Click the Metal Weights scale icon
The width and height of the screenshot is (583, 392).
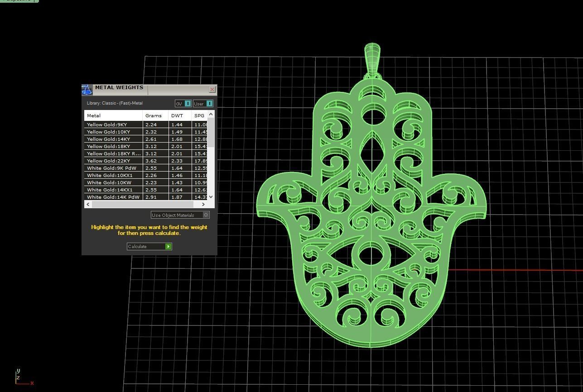(87, 90)
